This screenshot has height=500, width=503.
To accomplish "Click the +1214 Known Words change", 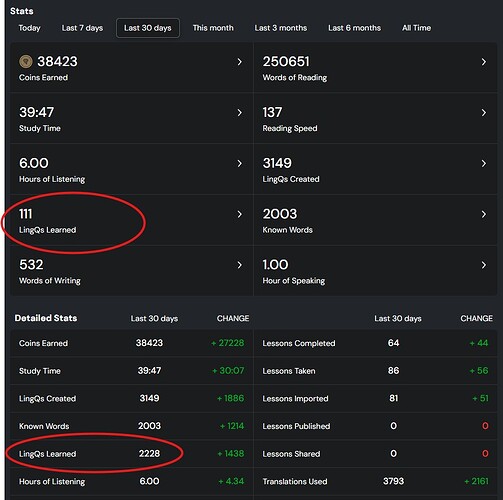I will pos(232,426).
